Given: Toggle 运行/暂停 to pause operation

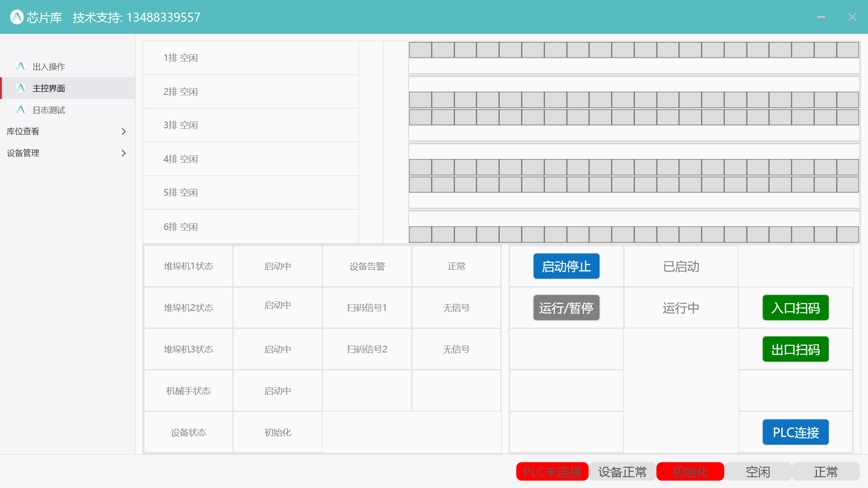Looking at the screenshot, I should point(566,307).
